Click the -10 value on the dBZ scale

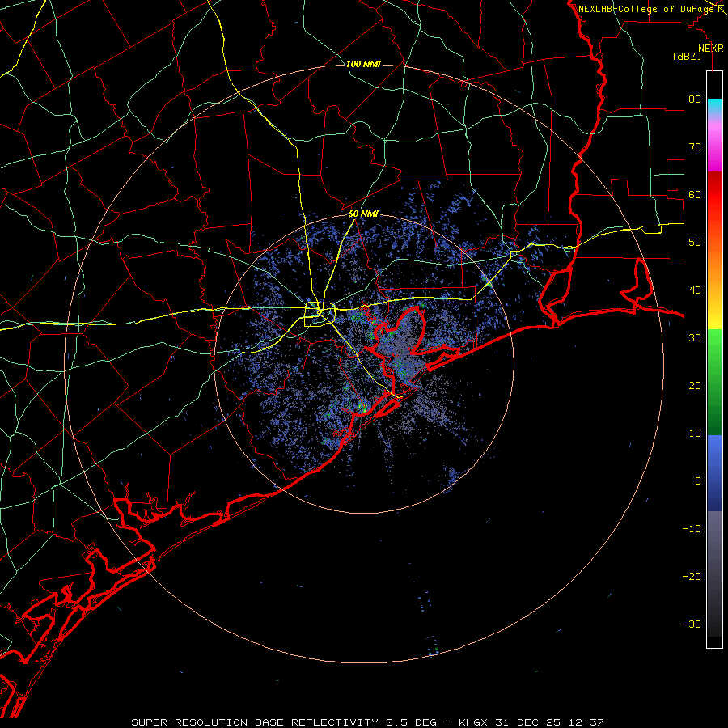click(692, 529)
